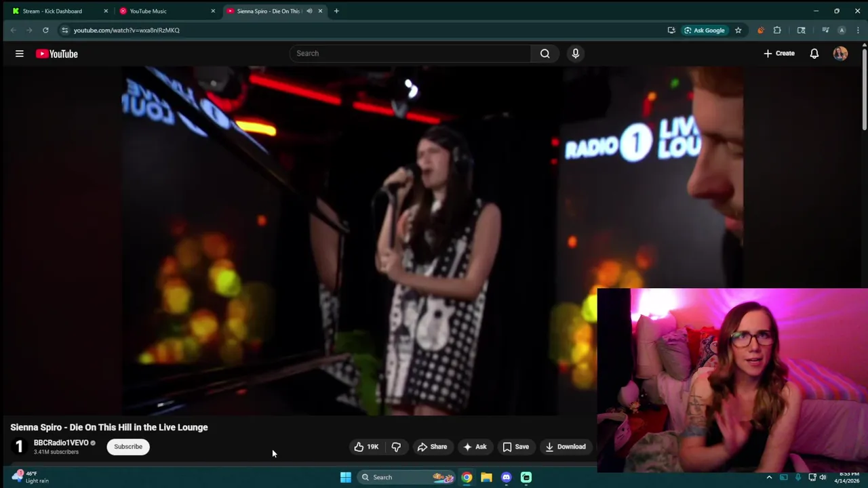Subscribe to BBCRadio1VEVO
The width and height of the screenshot is (868, 488).
click(128, 447)
